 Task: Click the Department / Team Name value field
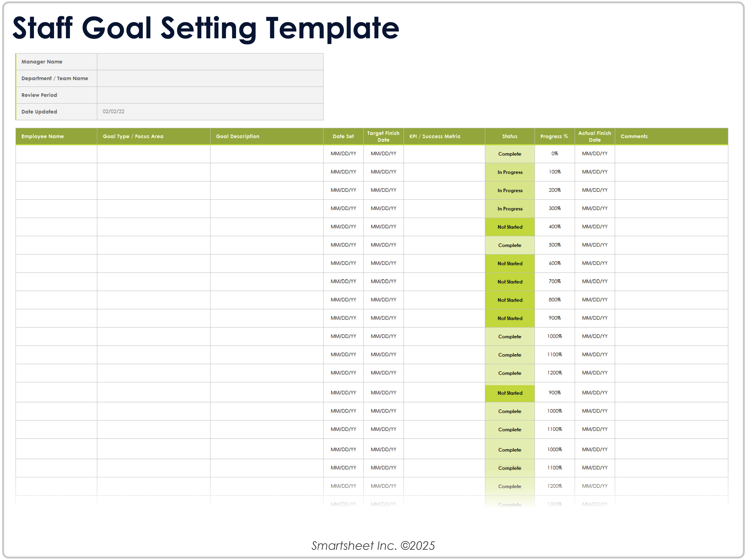210,78
